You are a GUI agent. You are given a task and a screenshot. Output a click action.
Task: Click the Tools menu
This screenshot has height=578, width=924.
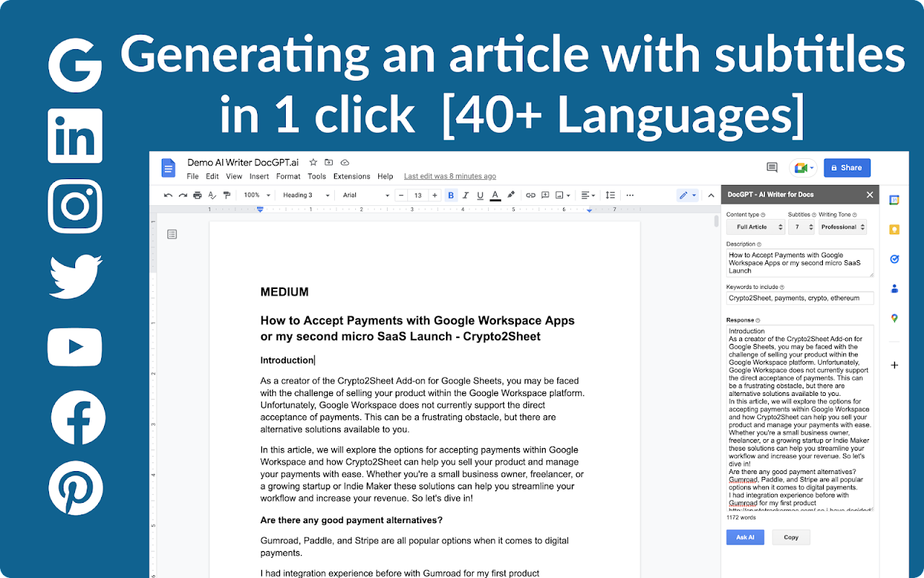(x=317, y=176)
